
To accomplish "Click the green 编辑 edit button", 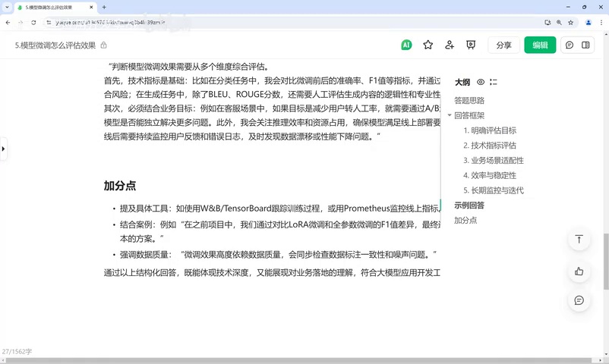I will [540, 45].
